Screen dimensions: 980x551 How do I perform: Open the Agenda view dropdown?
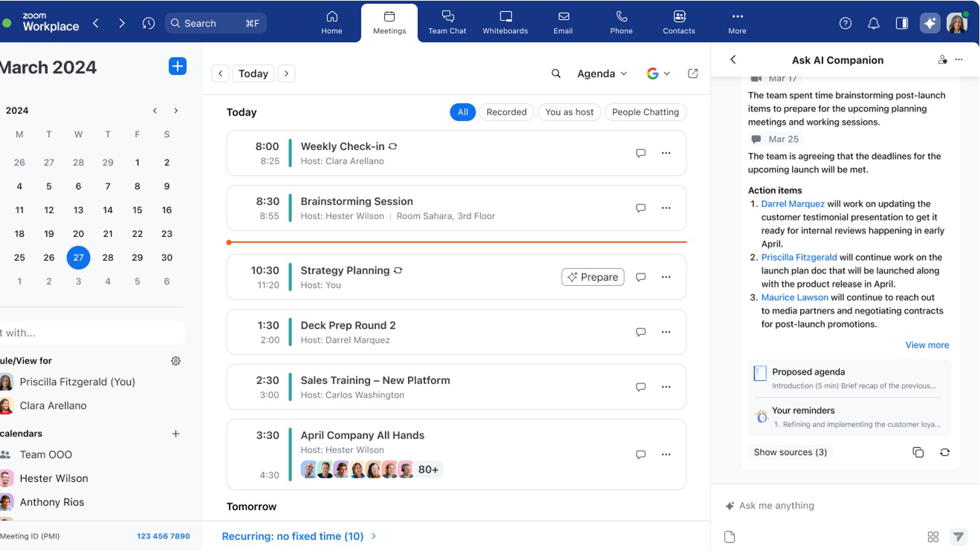pyautogui.click(x=602, y=73)
